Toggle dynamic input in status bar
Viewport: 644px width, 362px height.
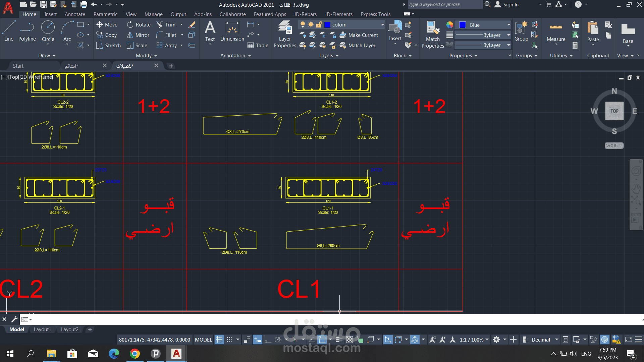click(x=257, y=340)
